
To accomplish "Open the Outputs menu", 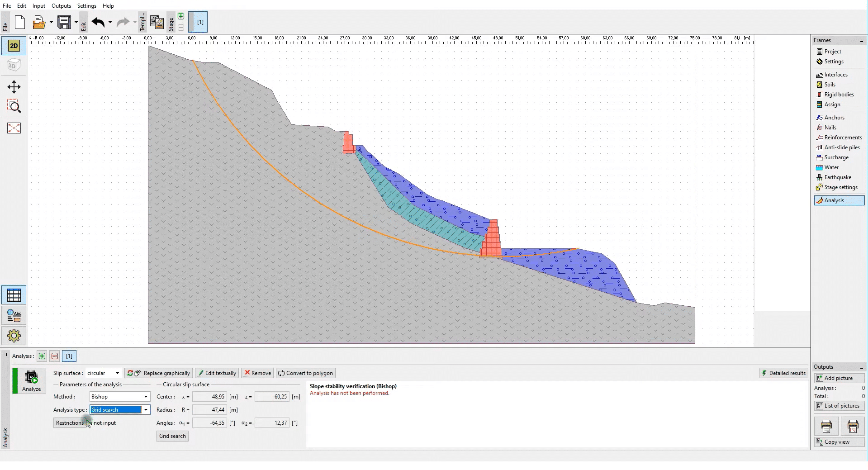I will coord(61,6).
